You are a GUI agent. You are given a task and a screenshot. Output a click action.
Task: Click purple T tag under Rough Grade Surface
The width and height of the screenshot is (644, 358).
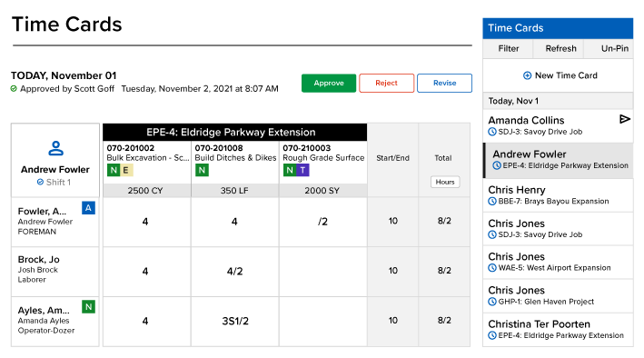tap(302, 170)
